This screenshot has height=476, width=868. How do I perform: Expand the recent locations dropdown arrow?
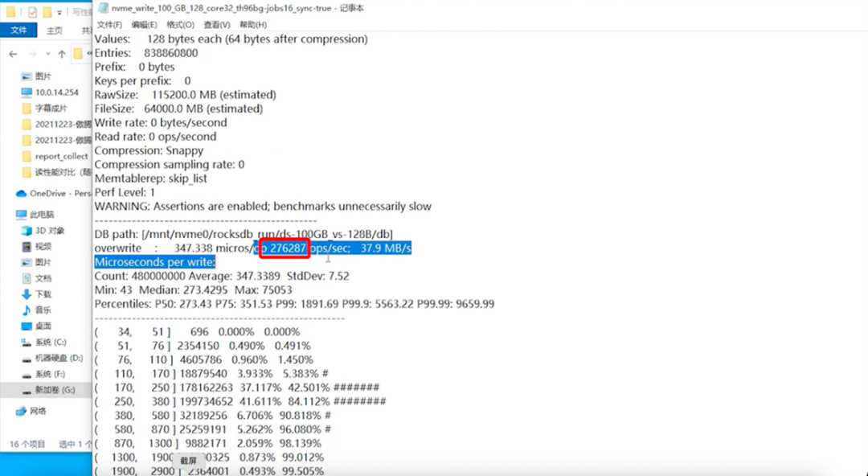[48, 54]
